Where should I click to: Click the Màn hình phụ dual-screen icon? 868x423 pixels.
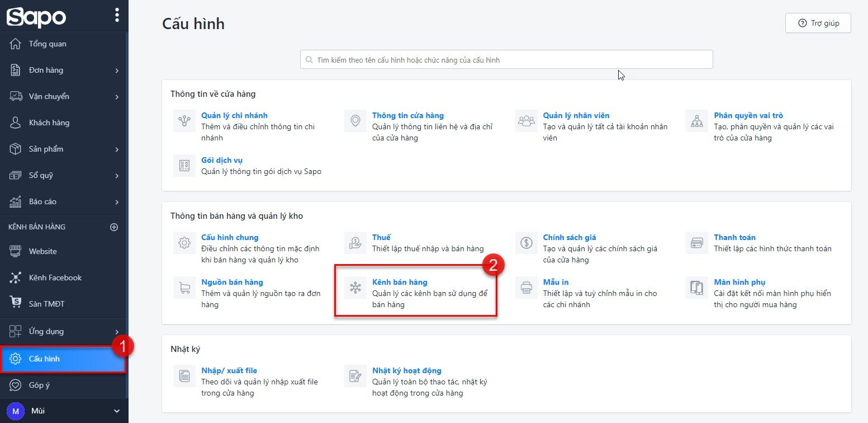pyautogui.click(x=696, y=287)
